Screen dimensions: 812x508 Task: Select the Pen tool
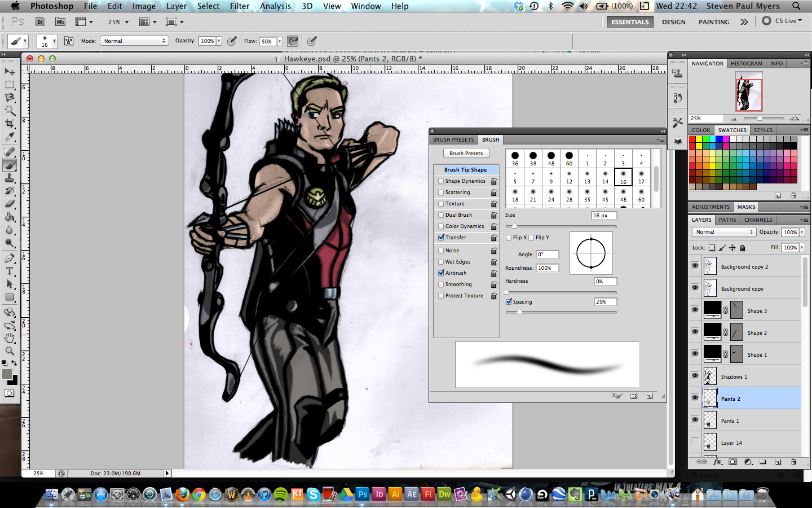pos(10,258)
